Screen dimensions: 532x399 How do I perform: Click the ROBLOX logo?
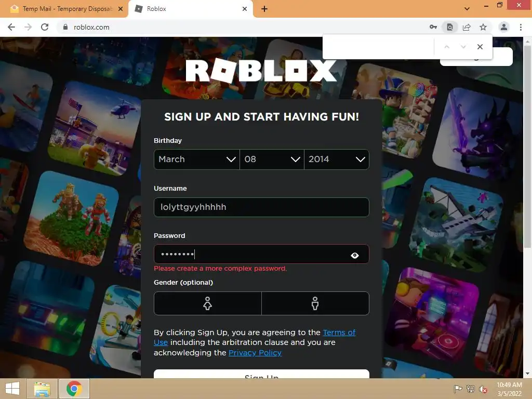pyautogui.click(x=261, y=71)
